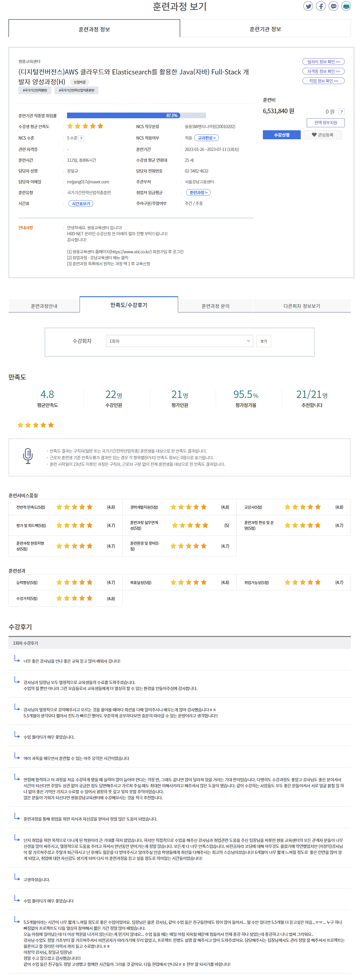
Task: Click the 수강신청 button
Action: tap(281, 135)
